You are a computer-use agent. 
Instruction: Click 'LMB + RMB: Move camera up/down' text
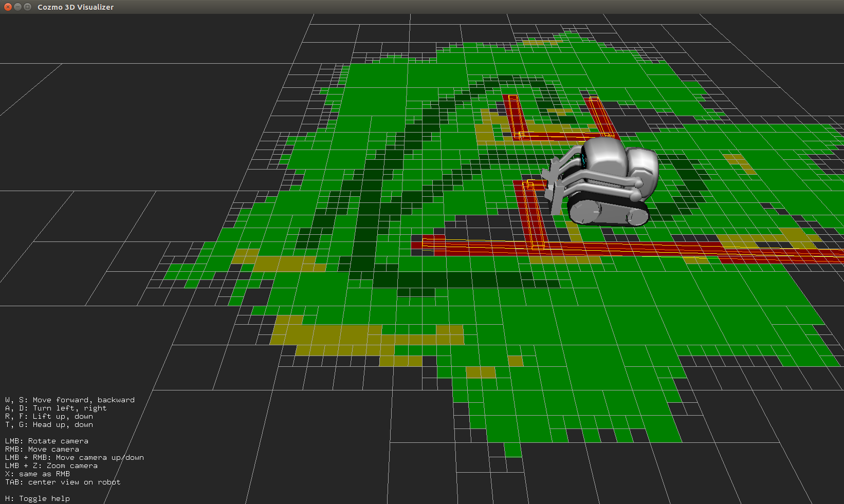coord(75,457)
